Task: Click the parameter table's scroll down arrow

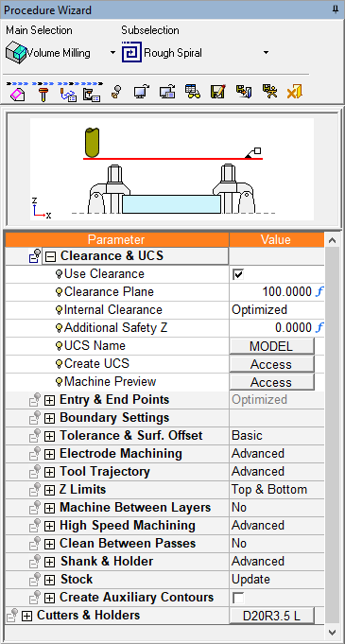Action: [333, 632]
